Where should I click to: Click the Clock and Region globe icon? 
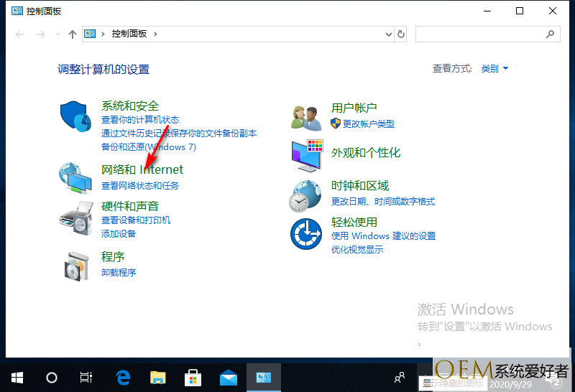coord(306,195)
